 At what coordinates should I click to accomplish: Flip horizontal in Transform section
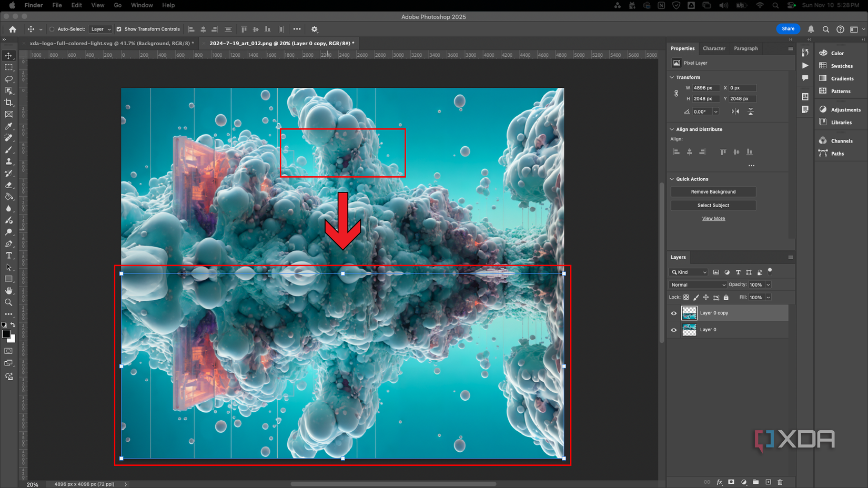pos(735,111)
